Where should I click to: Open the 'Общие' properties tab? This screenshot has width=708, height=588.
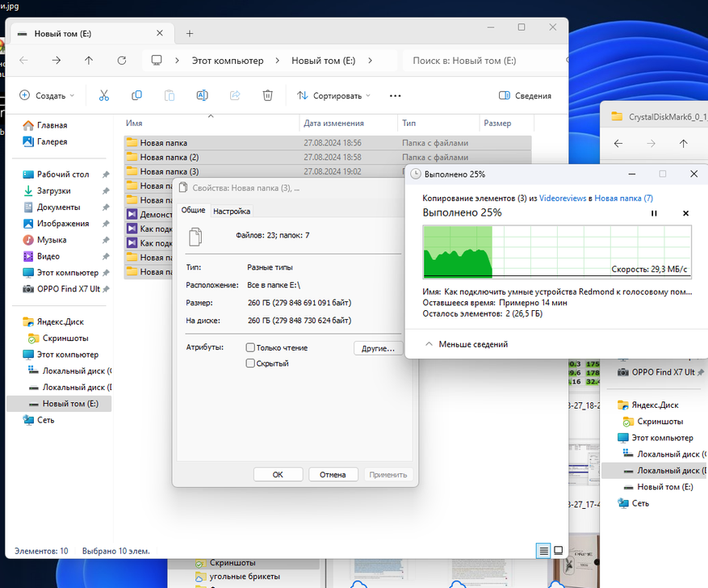193,211
